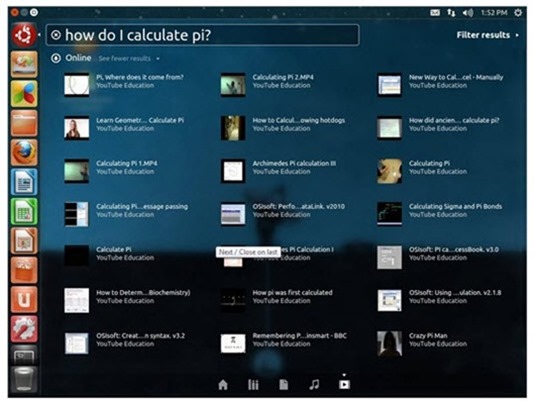Click the search field with pi query

(x=203, y=35)
